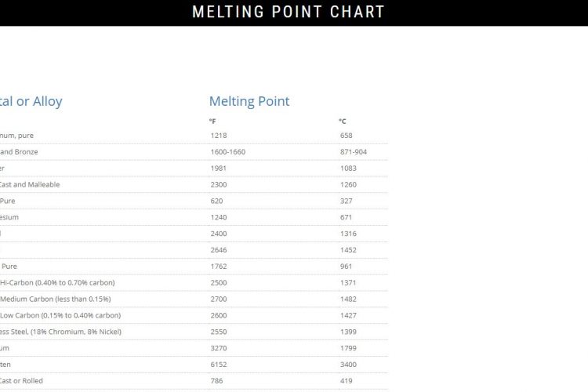Click the °C column header
588x392 pixels.
point(342,121)
